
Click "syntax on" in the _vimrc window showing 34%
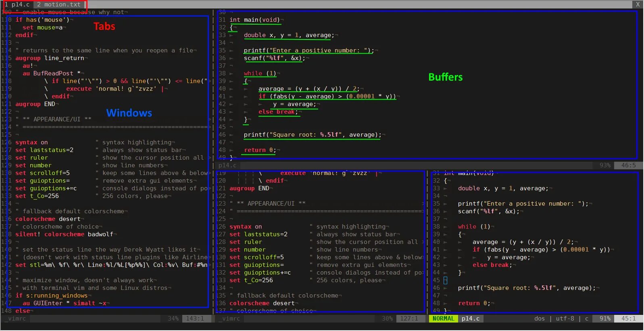pyautogui.click(x=31, y=142)
